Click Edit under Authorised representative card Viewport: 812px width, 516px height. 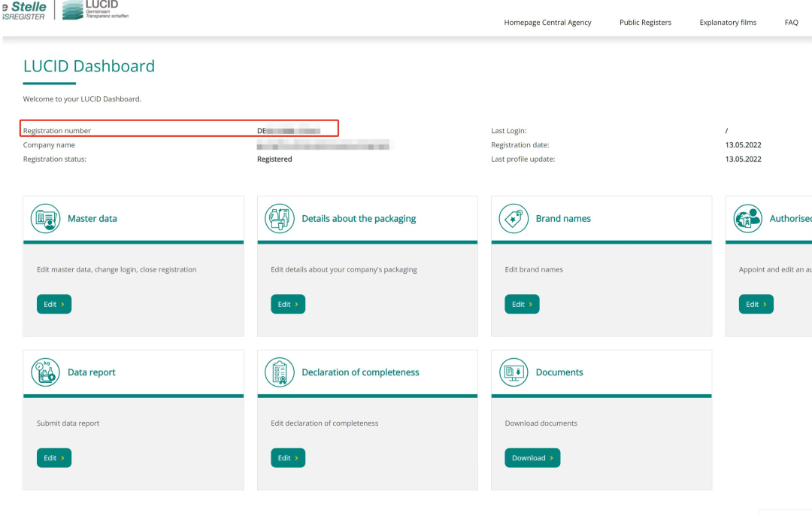click(756, 304)
